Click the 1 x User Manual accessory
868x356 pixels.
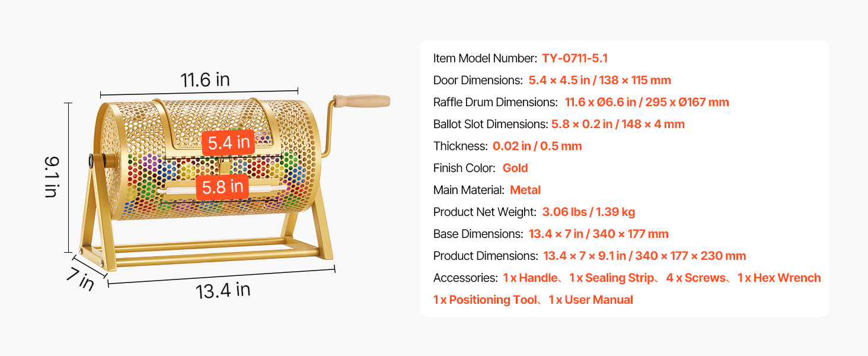coord(591,300)
